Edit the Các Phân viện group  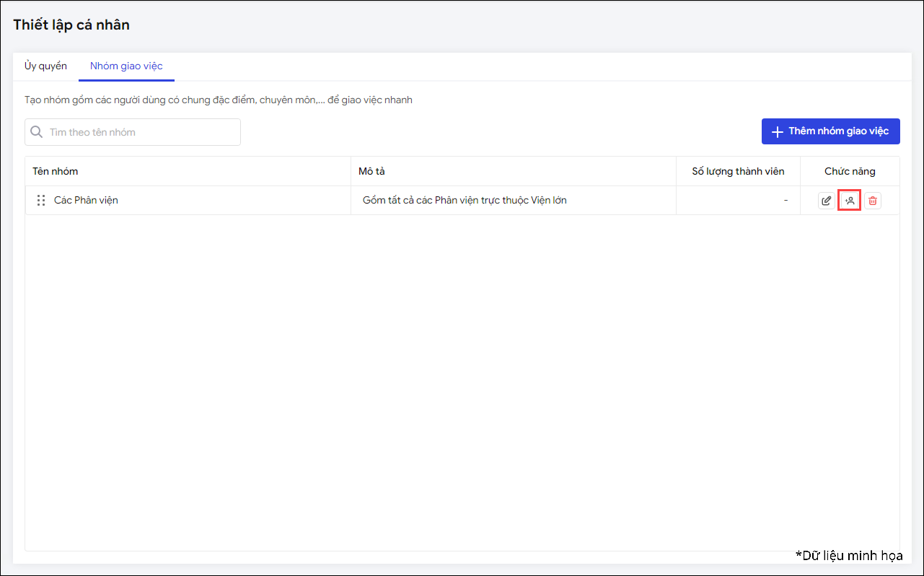[x=827, y=201]
